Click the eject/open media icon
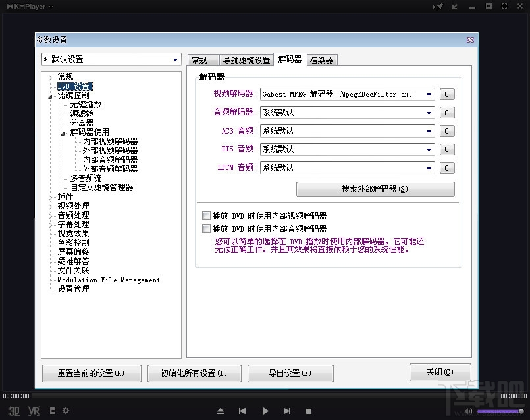This screenshot has width=530, height=420. pos(220,410)
